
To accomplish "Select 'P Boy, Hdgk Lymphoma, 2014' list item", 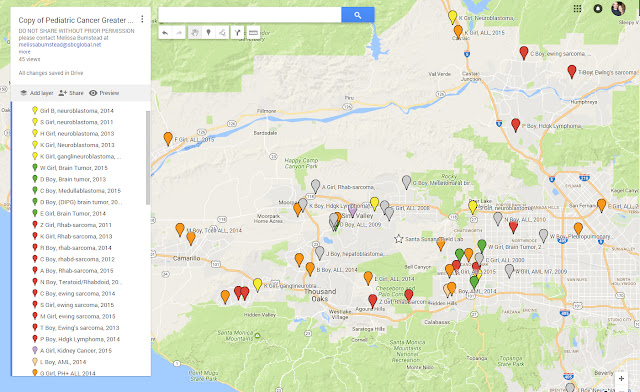I will pyautogui.click(x=80, y=339).
